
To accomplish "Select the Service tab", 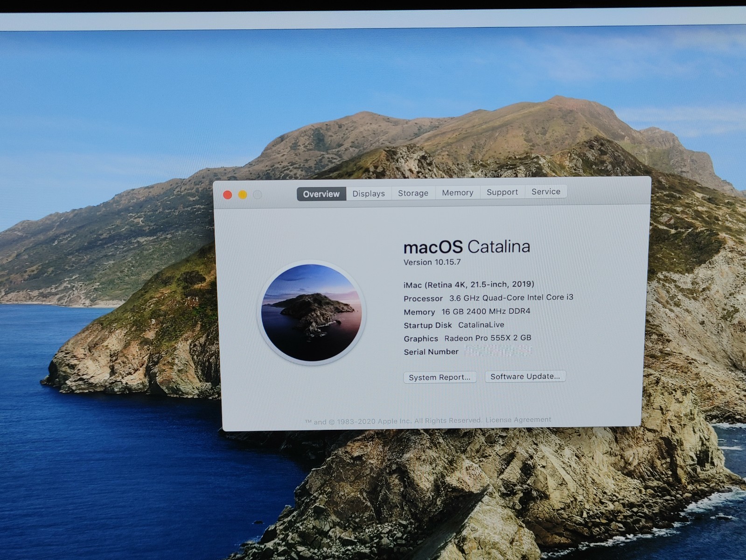I will (546, 192).
